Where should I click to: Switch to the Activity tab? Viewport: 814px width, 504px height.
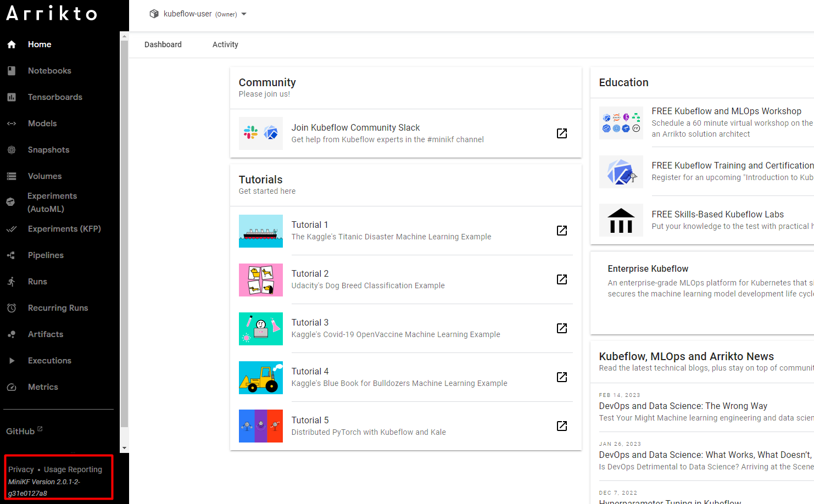pyautogui.click(x=225, y=44)
